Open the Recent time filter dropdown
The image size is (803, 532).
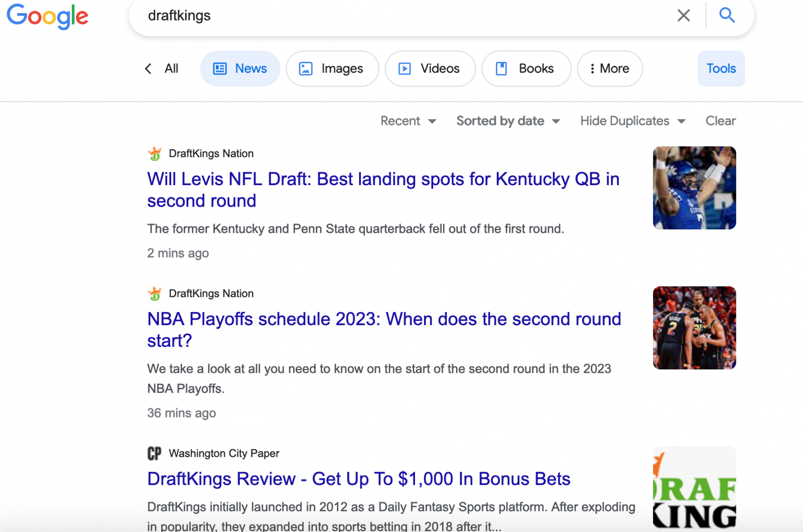(x=409, y=121)
